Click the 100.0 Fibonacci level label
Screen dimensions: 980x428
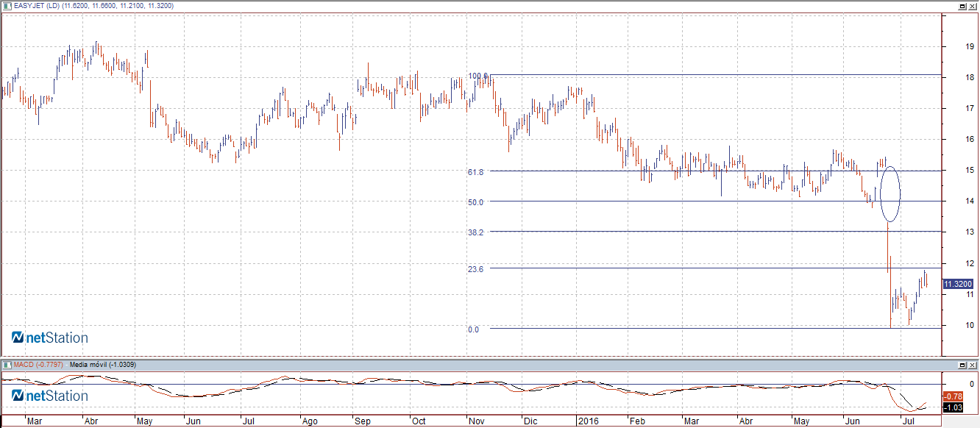[x=477, y=75]
